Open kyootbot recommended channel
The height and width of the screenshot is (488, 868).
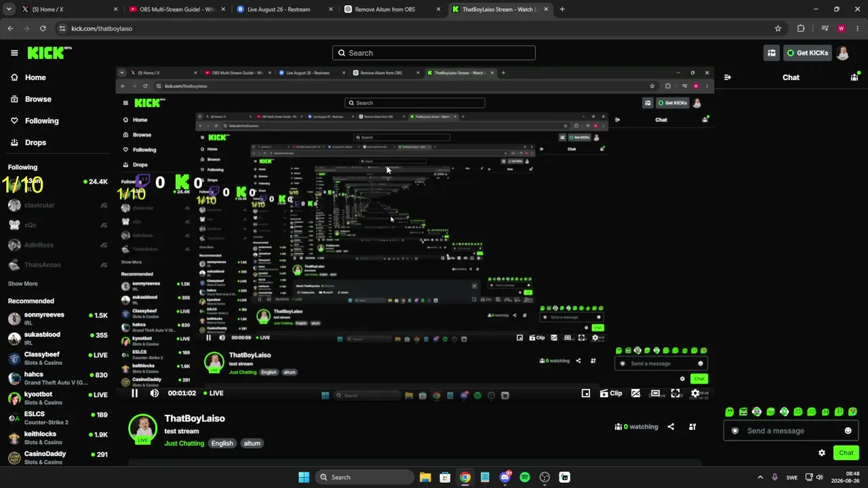(x=58, y=398)
